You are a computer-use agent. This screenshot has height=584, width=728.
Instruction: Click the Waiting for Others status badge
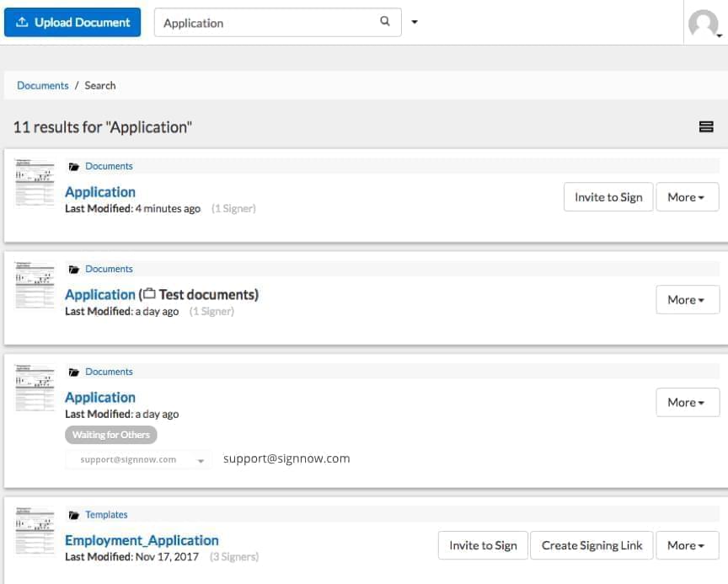(110, 435)
